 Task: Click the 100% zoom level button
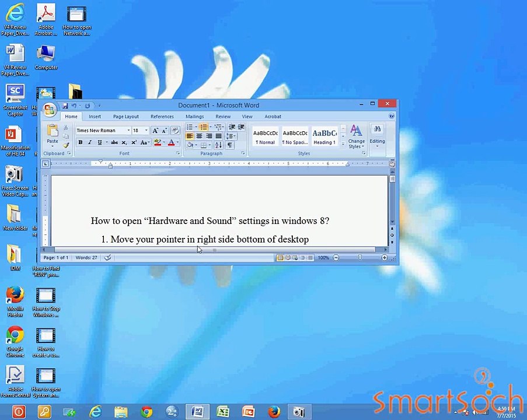tap(323, 258)
